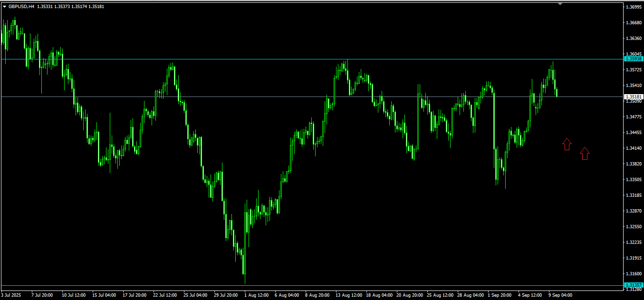Click the gray bid price line
The width and height of the screenshot is (644, 300).
311,97
